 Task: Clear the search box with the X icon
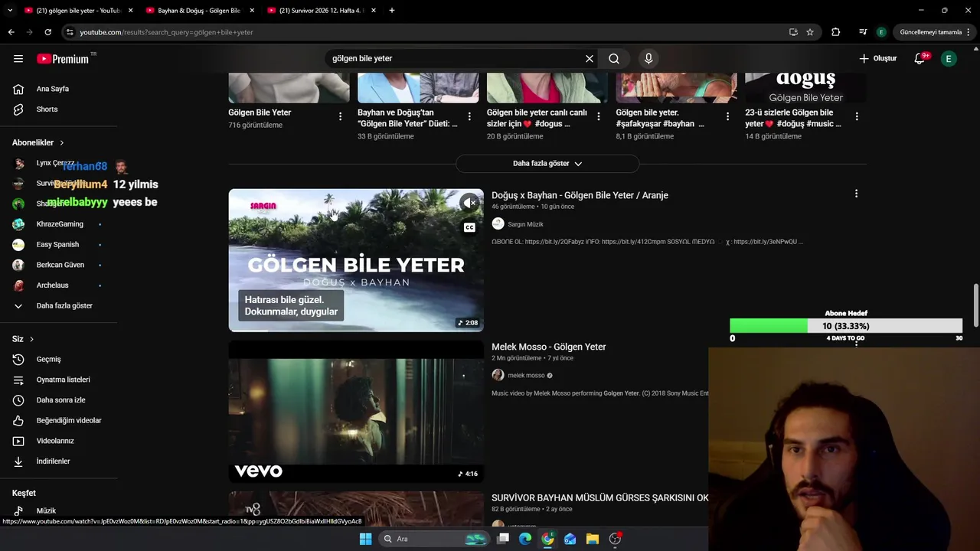pyautogui.click(x=590, y=58)
